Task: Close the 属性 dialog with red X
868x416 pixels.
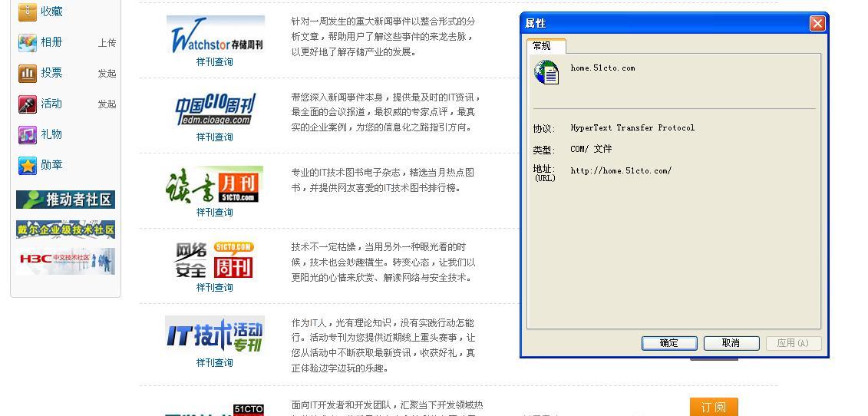Action: [817, 23]
